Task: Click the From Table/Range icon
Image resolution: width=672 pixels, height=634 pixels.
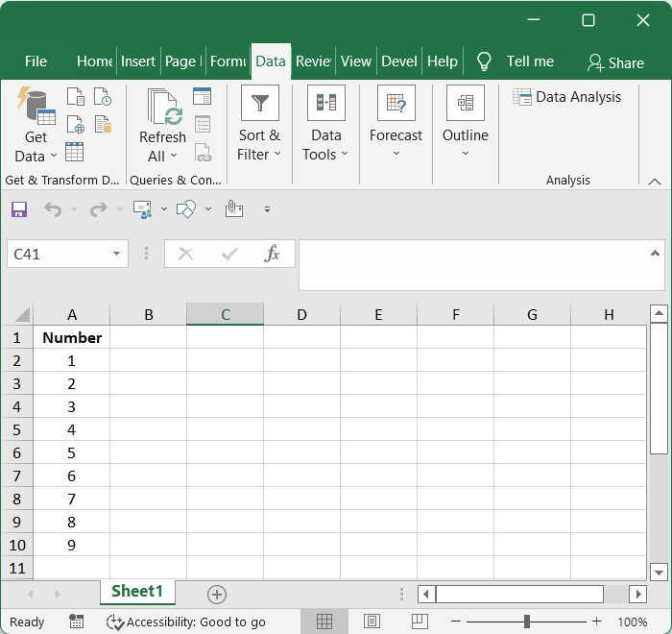Action: click(75, 152)
